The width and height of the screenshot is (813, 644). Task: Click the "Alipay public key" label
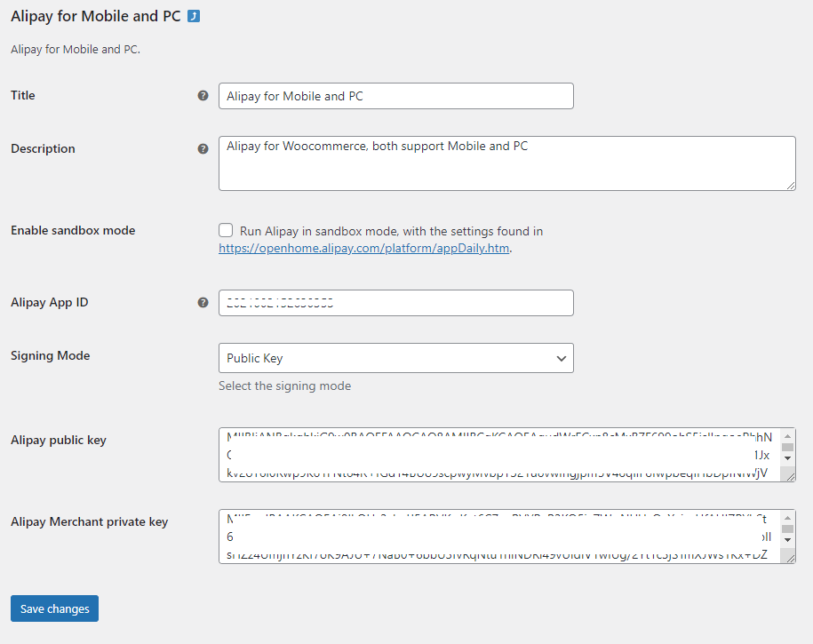(59, 441)
